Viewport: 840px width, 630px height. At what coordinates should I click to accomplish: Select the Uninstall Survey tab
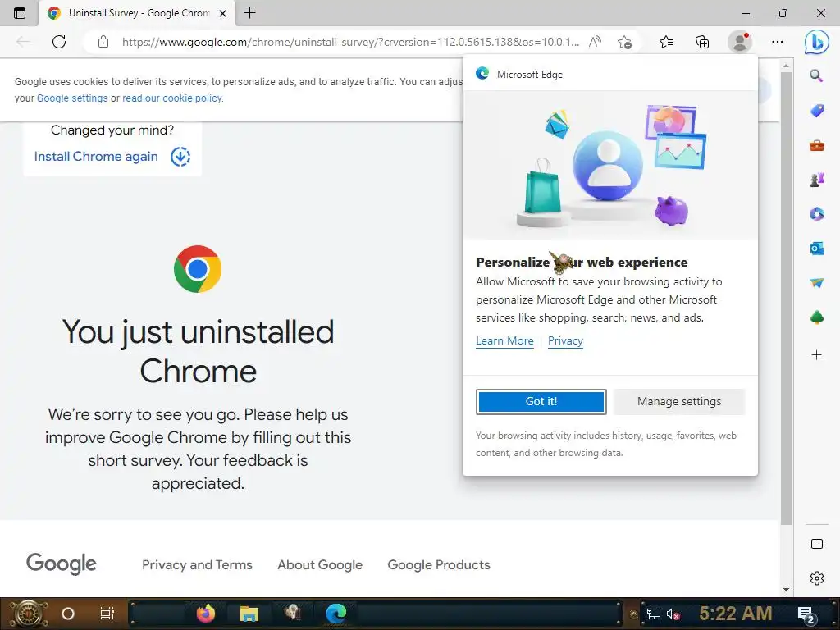coord(137,13)
